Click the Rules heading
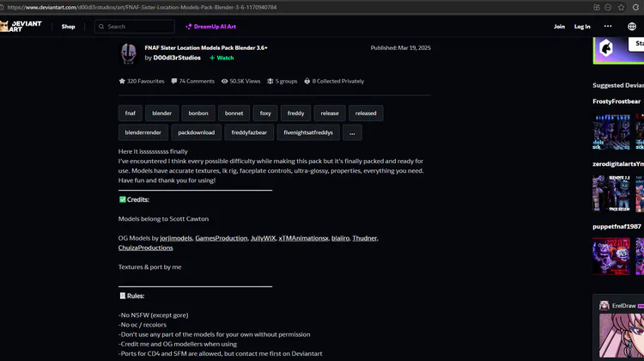Viewport: 644px width, 361px height. click(131, 296)
